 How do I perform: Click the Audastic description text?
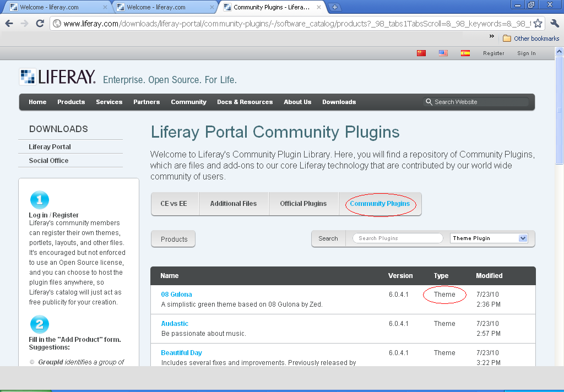click(204, 334)
